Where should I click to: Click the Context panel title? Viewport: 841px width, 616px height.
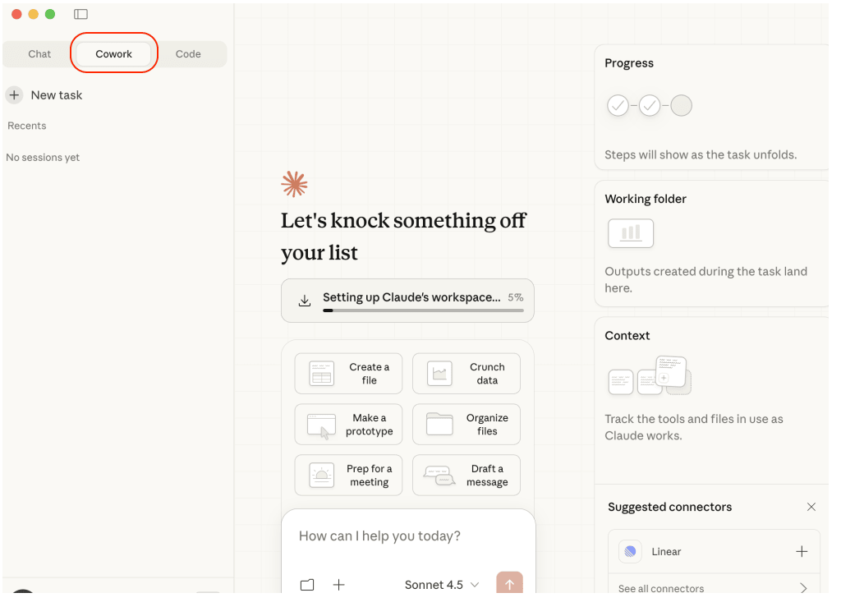click(627, 336)
